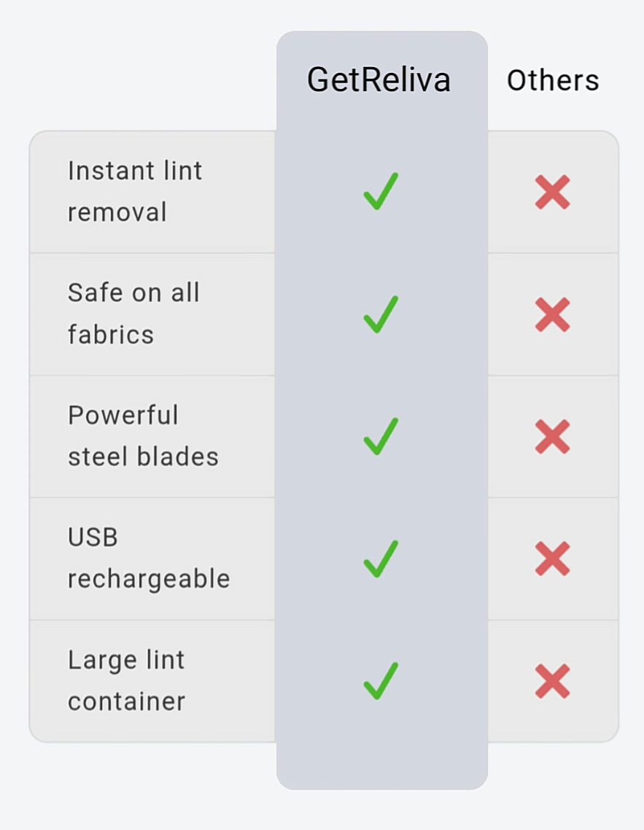Click the "Safe on all fabrics" label
The image size is (644, 830).
click(x=133, y=314)
